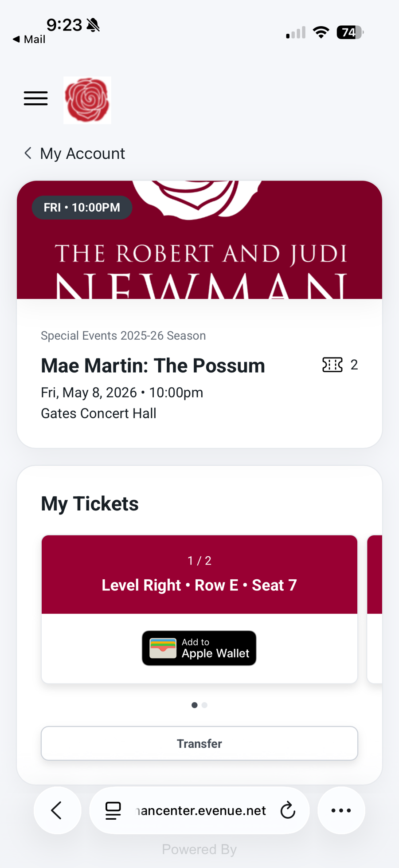Open page tools icon in address bar
This screenshot has width=399, height=868.
point(113,810)
